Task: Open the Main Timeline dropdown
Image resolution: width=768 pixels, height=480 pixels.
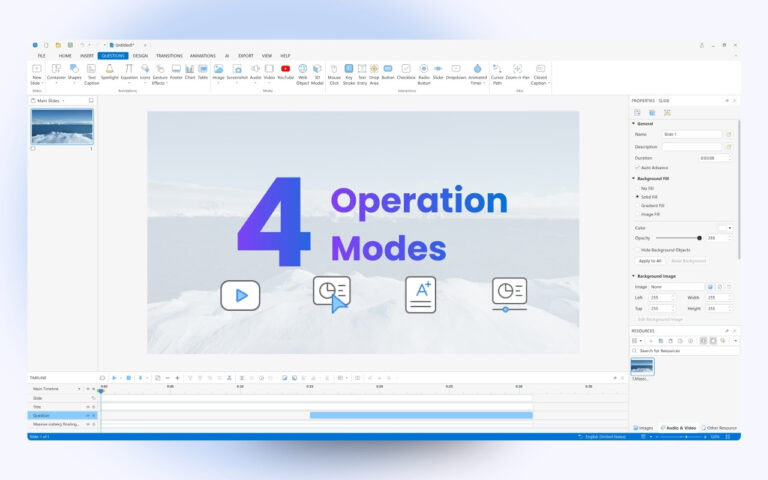Action: click(79, 389)
